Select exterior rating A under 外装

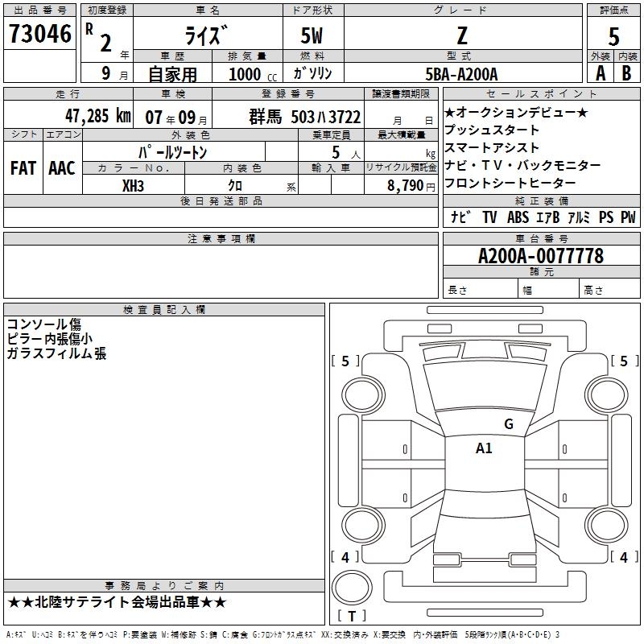pyautogui.click(x=601, y=73)
